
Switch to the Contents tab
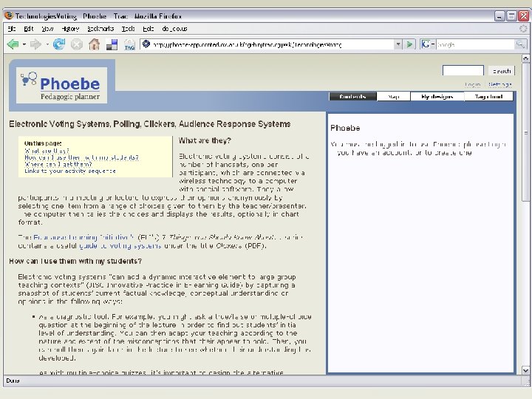click(352, 97)
